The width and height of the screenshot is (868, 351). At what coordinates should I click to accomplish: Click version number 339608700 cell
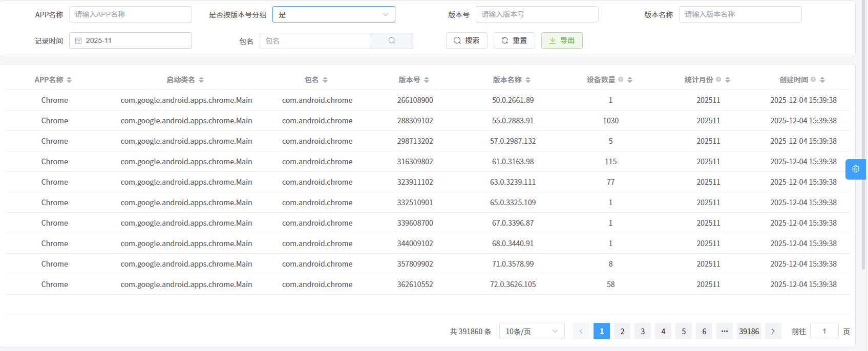click(x=415, y=223)
